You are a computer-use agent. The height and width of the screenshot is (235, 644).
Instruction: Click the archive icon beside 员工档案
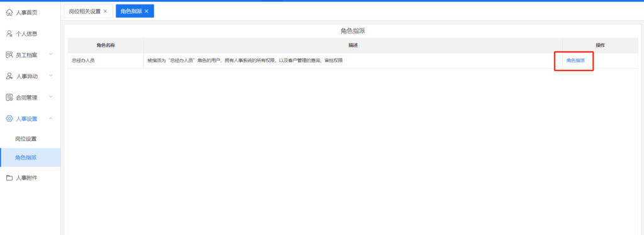click(9, 55)
